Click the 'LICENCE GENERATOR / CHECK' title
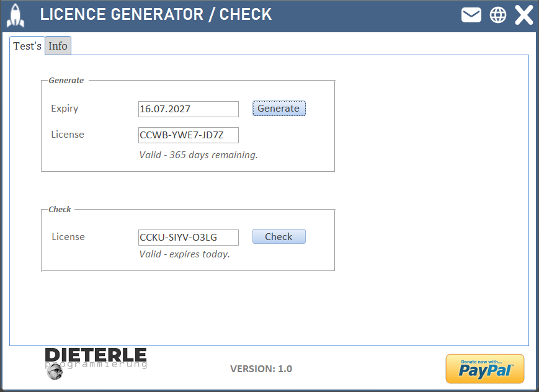Viewport: 539px width, 392px height. tap(156, 14)
